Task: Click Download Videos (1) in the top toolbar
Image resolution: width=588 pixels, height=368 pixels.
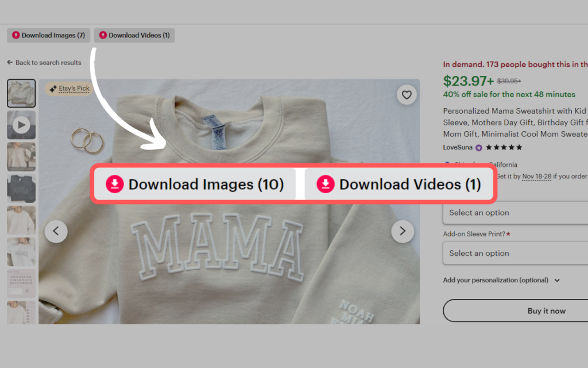Action: [x=134, y=35]
